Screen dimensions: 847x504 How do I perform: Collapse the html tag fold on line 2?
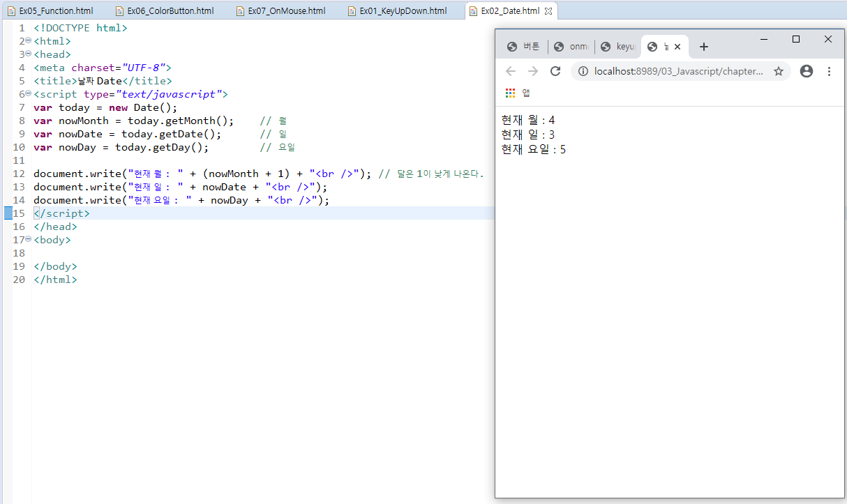(28, 40)
